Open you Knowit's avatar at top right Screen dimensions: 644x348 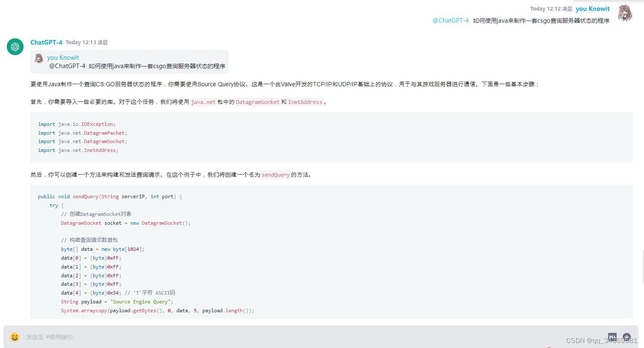[625, 13]
